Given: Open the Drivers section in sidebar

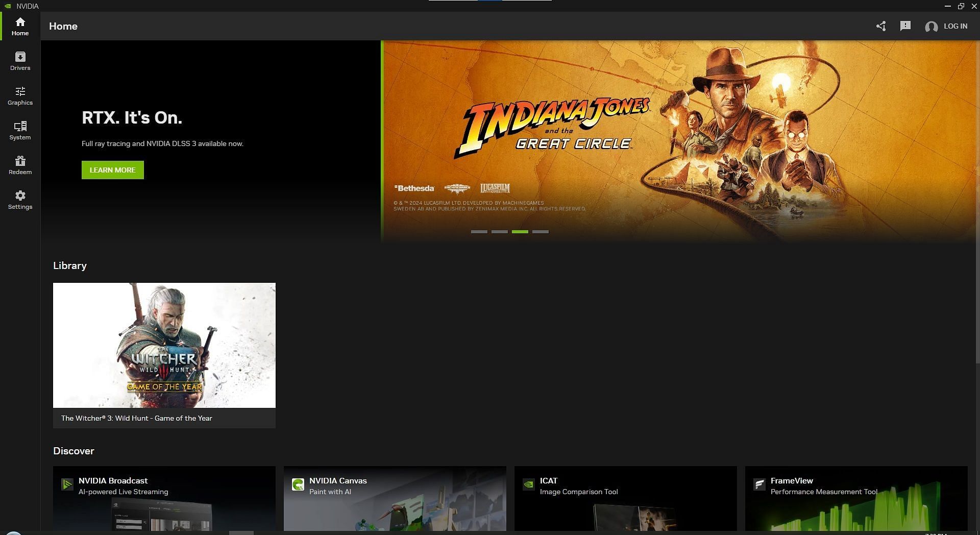Looking at the screenshot, I should pyautogui.click(x=20, y=61).
